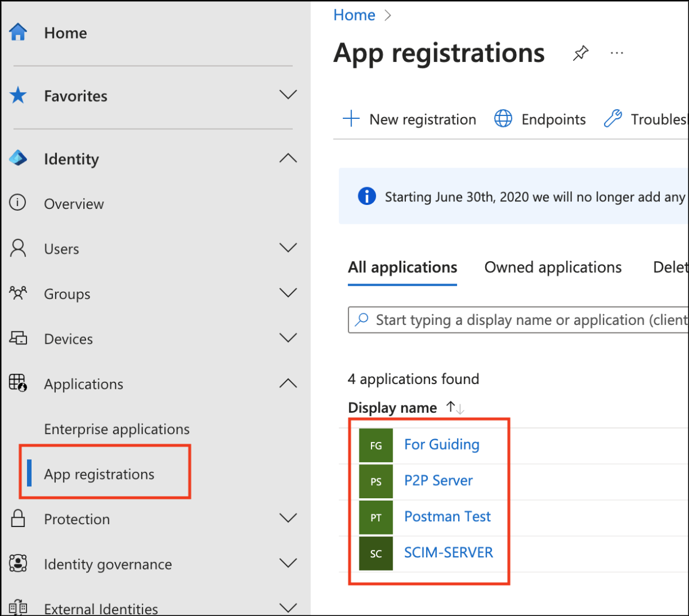The height and width of the screenshot is (616, 689).
Task: Expand the Users menu chevron
Action: (288, 248)
